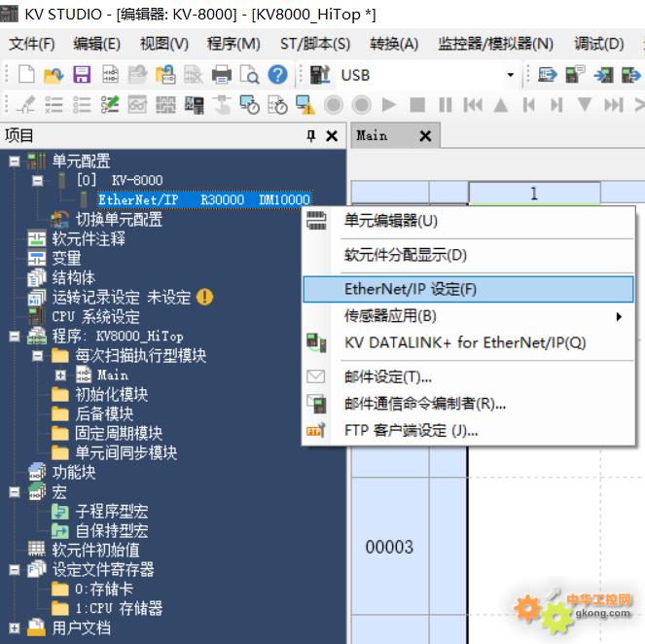The width and height of the screenshot is (645, 644).
Task: Choose FTP 客户端设定 (J)... entry
Action: (x=468, y=431)
